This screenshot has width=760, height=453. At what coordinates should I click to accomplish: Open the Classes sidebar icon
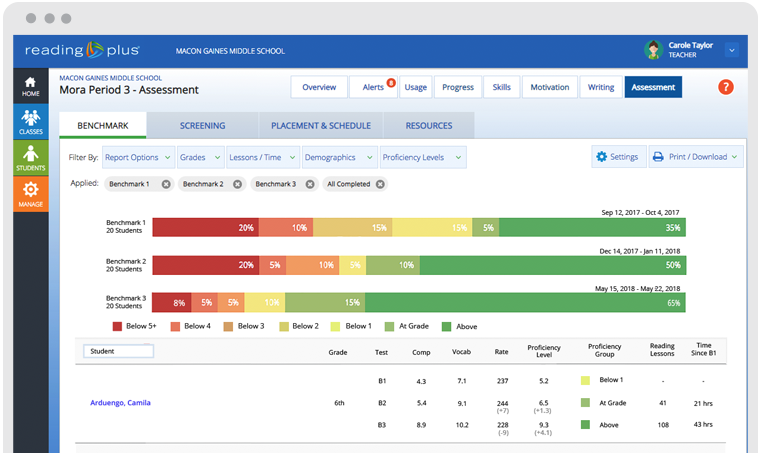click(31, 122)
